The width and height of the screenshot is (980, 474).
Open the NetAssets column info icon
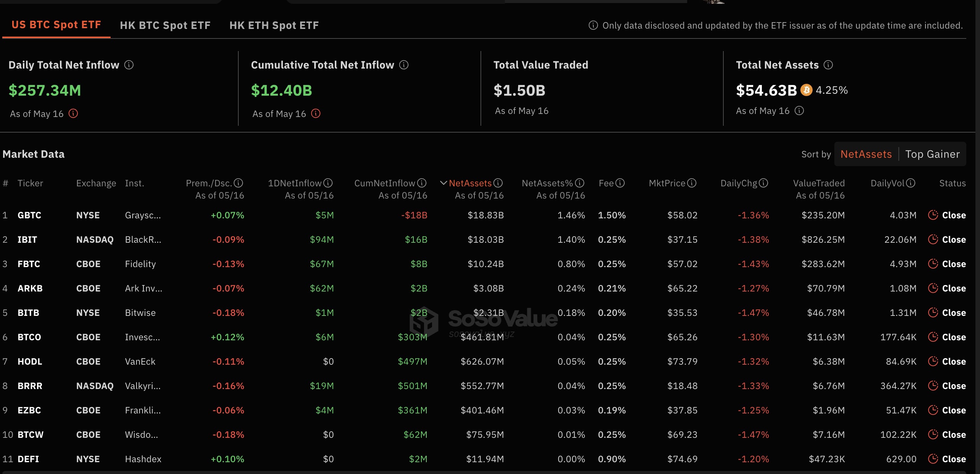[x=498, y=183]
